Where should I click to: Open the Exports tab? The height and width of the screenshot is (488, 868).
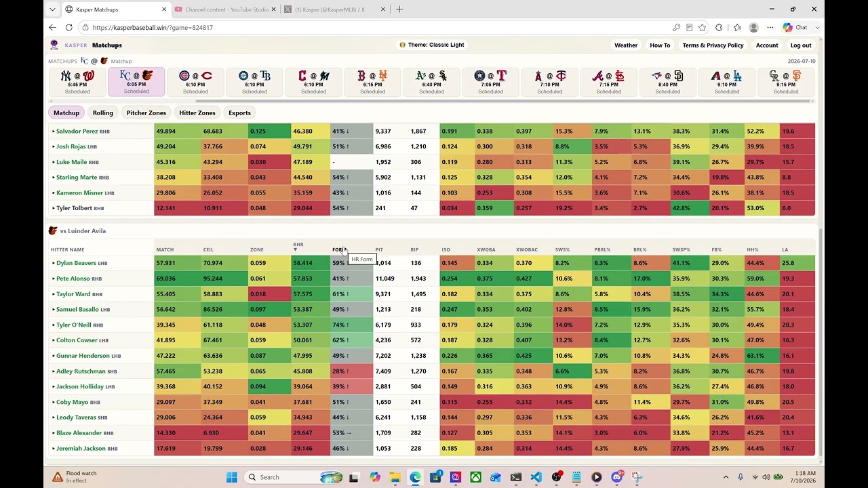tap(239, 113)
